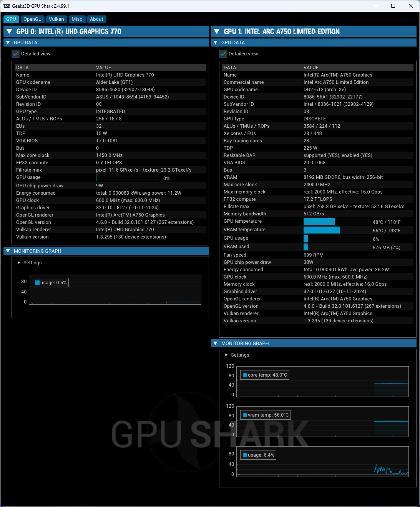This screenshot has width=420, height=507.
Task: Switch to the Misc tab
Action: (x=77, y=19)
